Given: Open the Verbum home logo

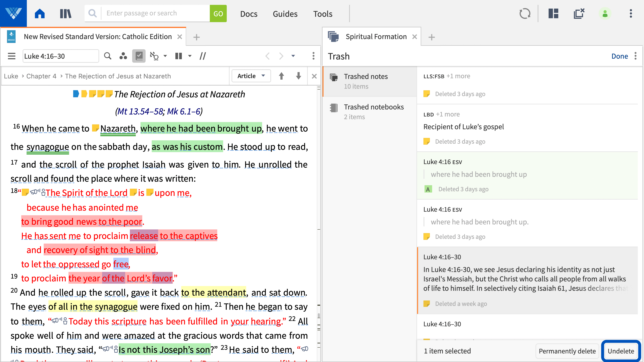Looking at the screenshot, I should tap(13, 13).
